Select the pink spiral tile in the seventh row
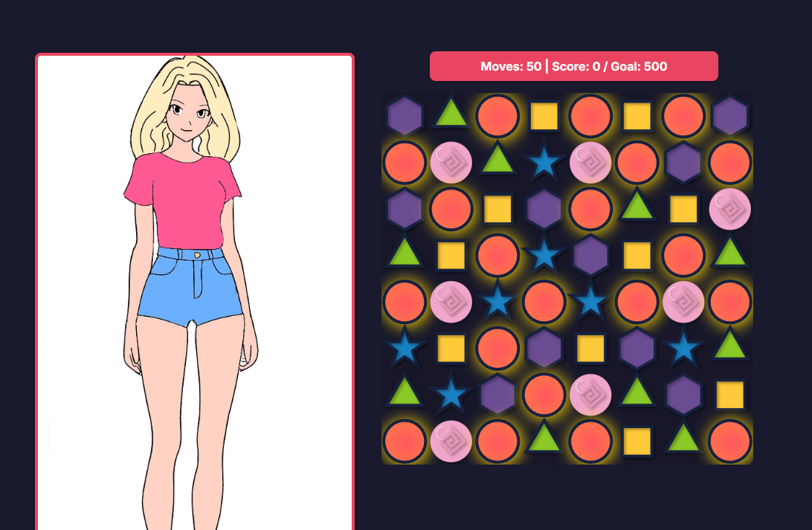The height and width of the screenshot is (530, 812). pyautogui.click(x=590, y=395)
